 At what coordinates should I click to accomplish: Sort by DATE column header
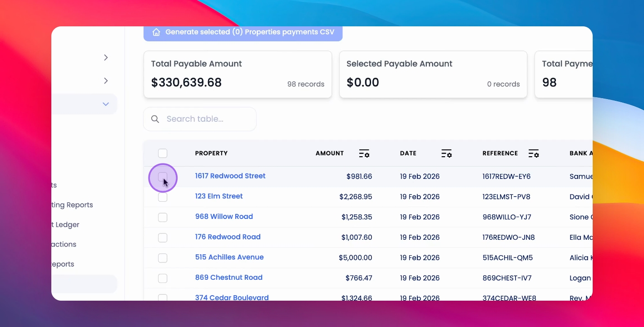408,154
